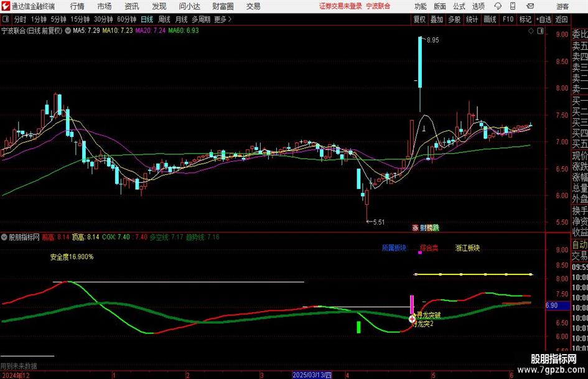The height and width of the screenshot is (379, 588).
Task: Click the 安全度16.900% text
Action: pyautogui.click(x=72, y=257)
